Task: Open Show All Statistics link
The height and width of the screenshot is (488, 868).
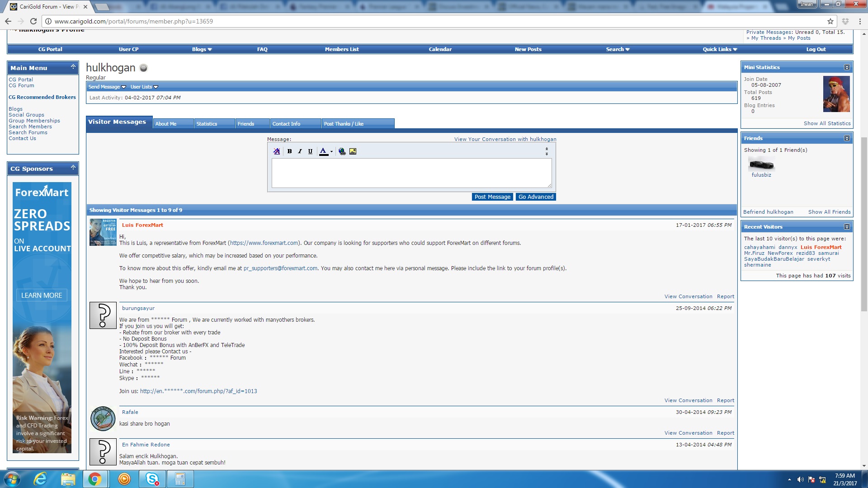Action: [827, 123]
